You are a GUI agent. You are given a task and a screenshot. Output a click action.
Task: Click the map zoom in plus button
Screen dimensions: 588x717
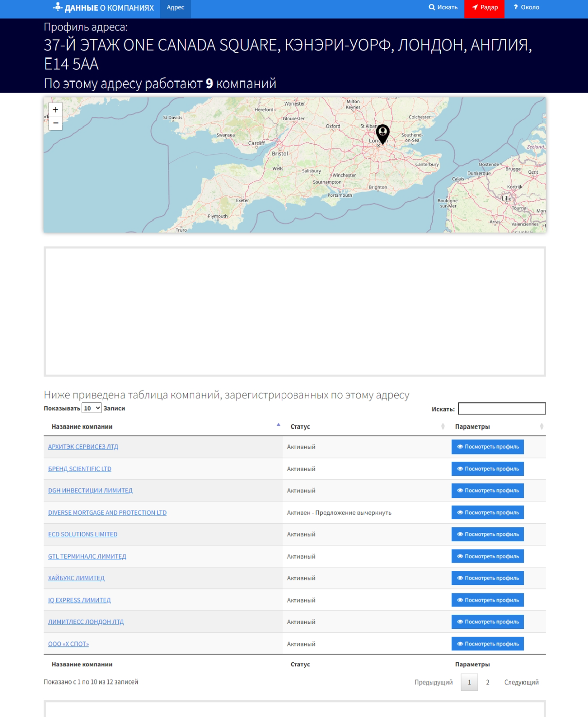click(x=55, y=110)
